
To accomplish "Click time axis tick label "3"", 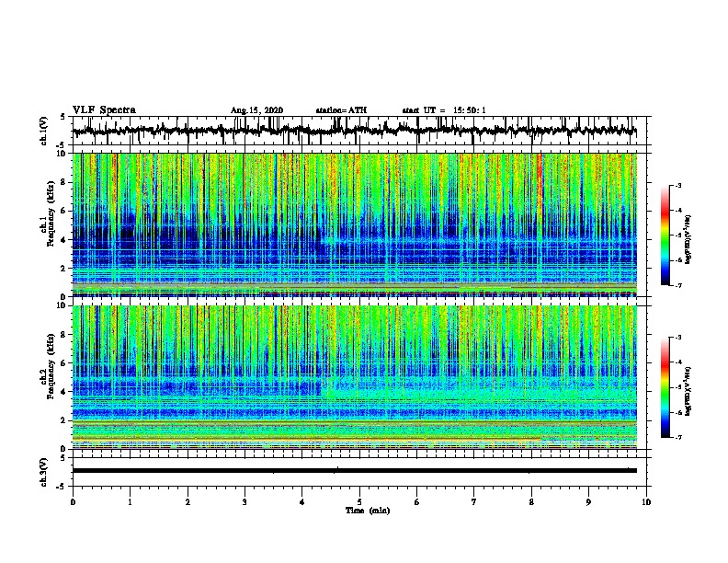I will point(245,501).
